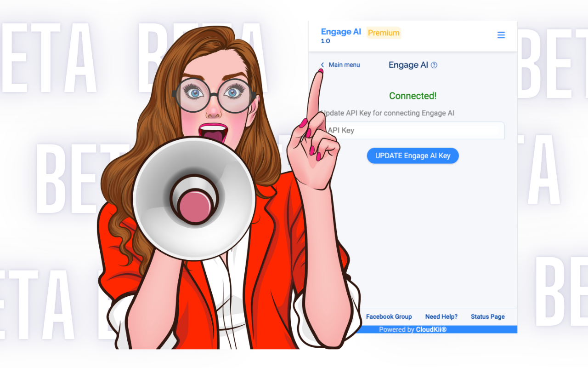Viewport: 588px width, 368px height.
Task: Click the Connected! status text
Action: 413,96
